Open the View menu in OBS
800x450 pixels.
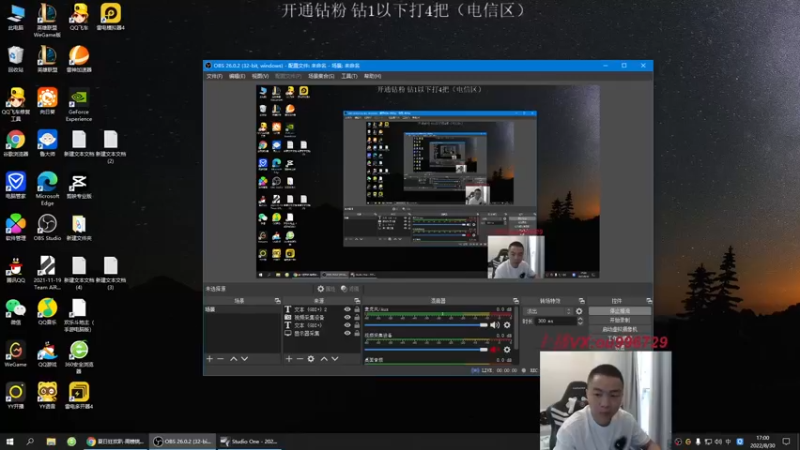pyautogui.click(x=260, y=76)
